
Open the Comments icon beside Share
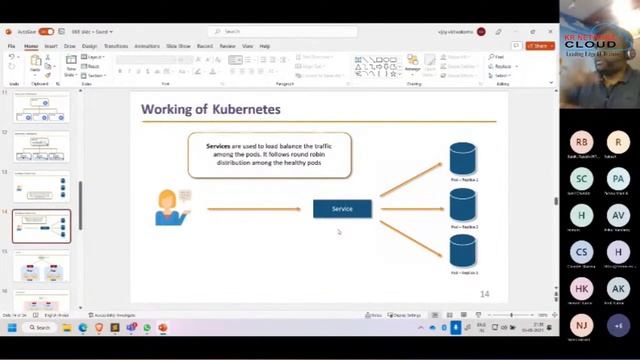516,46
